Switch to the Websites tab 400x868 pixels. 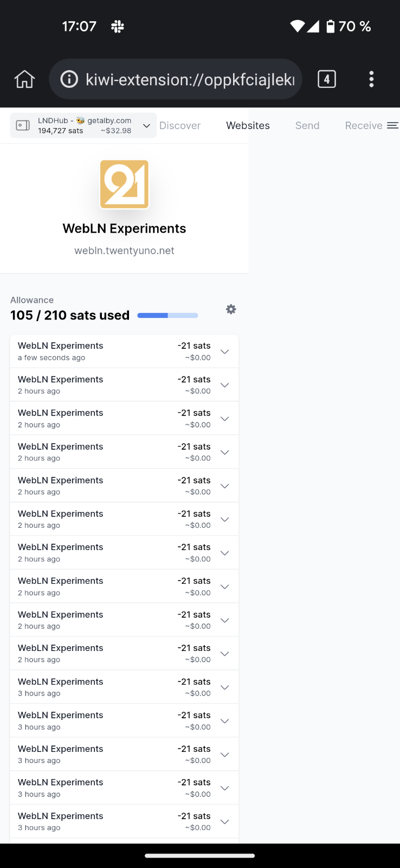[x=248, y=125]
